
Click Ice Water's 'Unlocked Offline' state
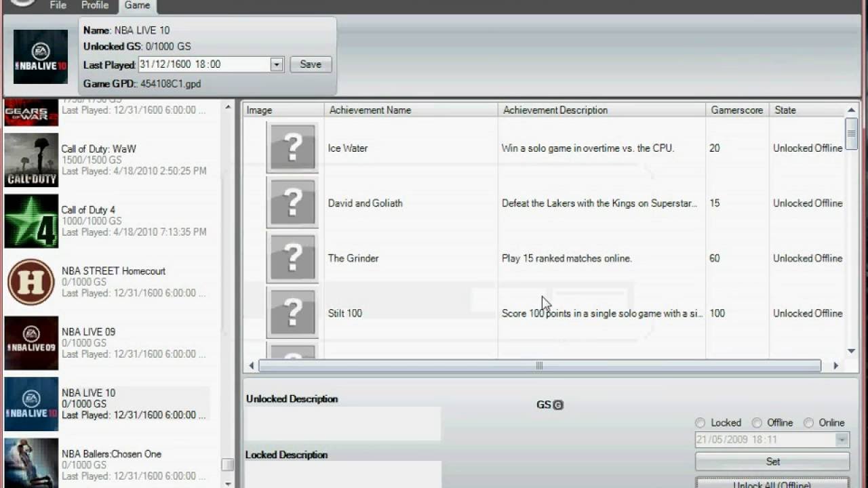coord(808,148)
